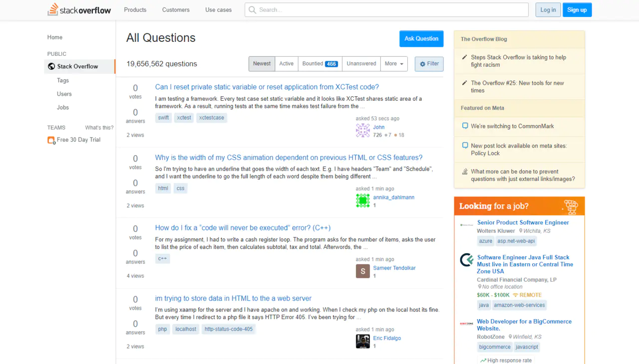Click annika_dahlmann's green avatar
Image resolution: width=639 pixels, height=364 pixels.
click(x=363, y=201)
